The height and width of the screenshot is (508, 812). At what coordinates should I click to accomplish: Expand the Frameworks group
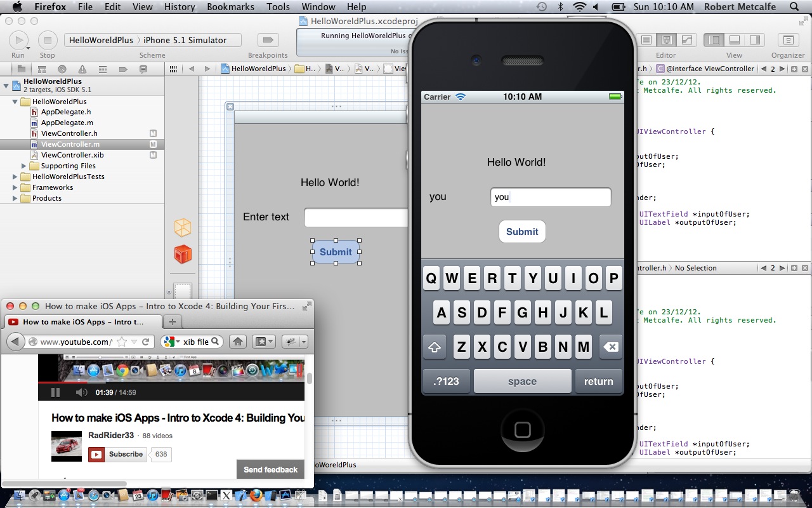(15, 187)
